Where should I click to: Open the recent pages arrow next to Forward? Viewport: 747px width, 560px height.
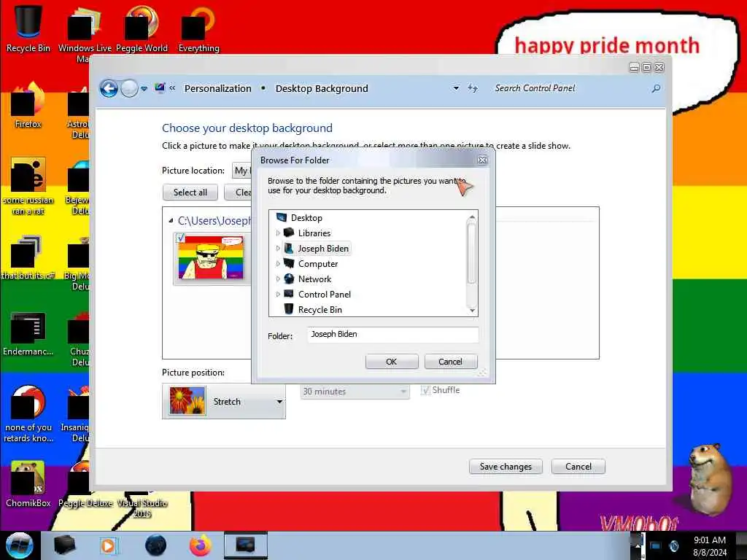(x=144, y=88)
